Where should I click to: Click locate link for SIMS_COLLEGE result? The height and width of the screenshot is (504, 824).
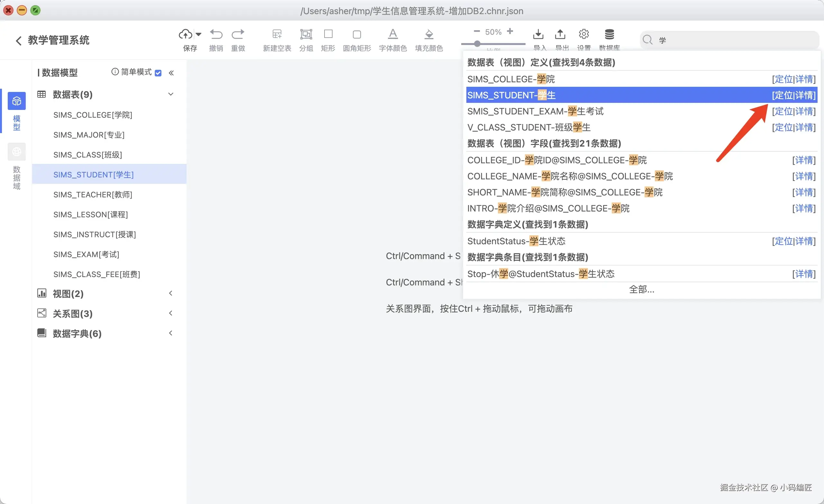[x=784, y=79]
